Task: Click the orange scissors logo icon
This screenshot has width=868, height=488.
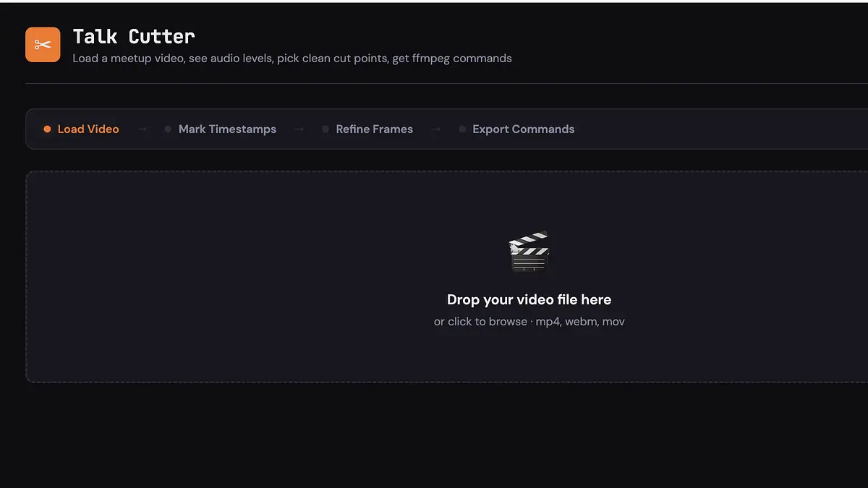Action: coord(43,45)
